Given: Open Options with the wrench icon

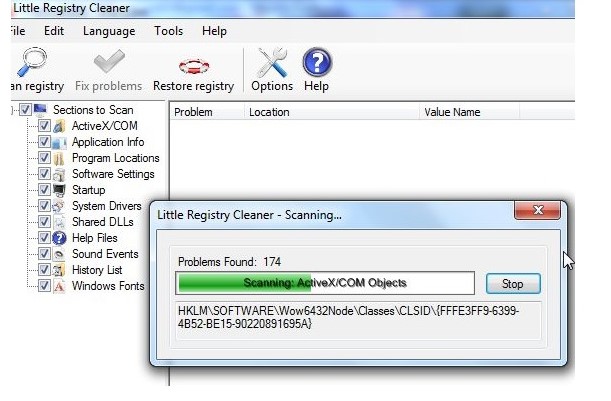Looking at the screenshot, I should [x=272, y=62].
